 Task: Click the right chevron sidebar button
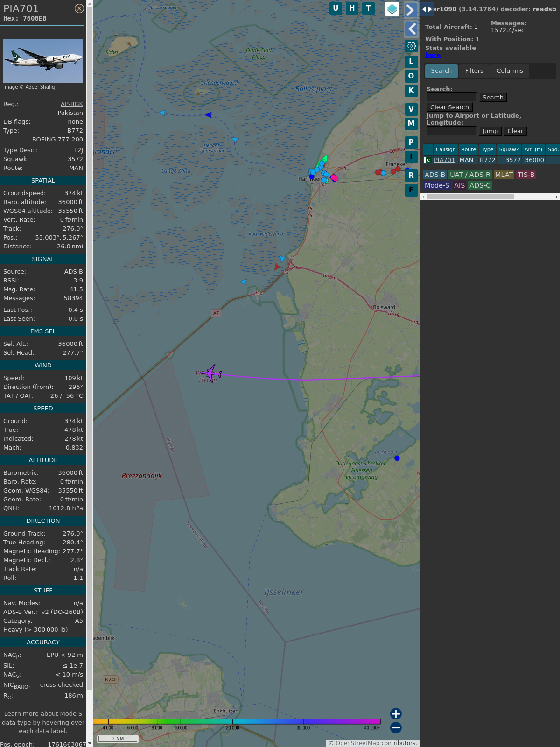coord(411,10)
